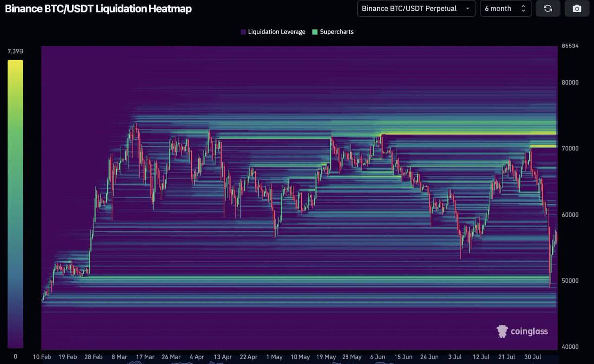
Task: Click the Coinglass logo
Action: click(522, 331)
